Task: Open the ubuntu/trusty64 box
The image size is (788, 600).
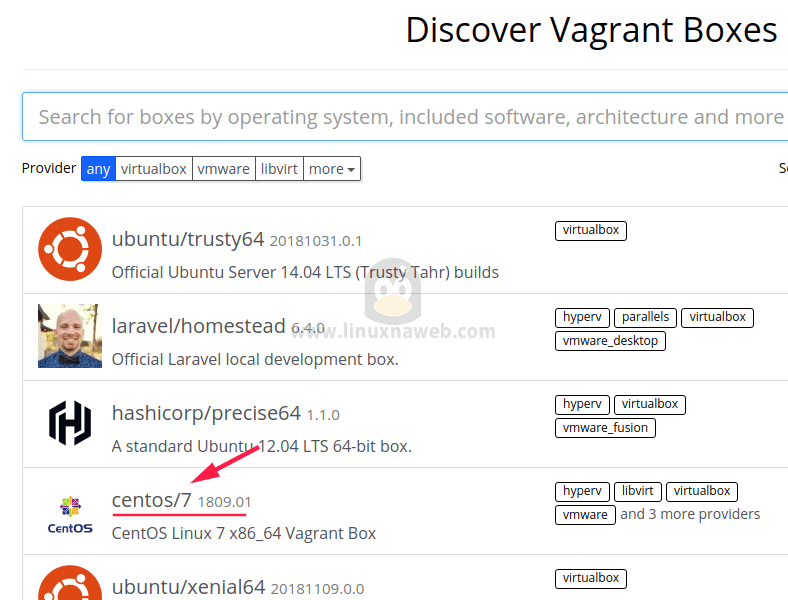Action: [x=188, y=239]
